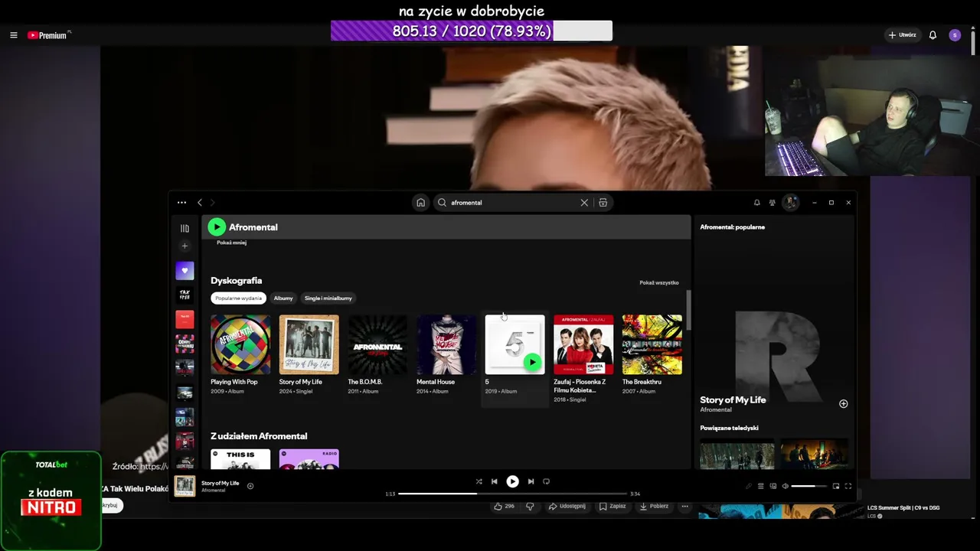Open The Breakthru album cover
The height and width of the screenshot is (551, 980).
[x=652, y=344]
